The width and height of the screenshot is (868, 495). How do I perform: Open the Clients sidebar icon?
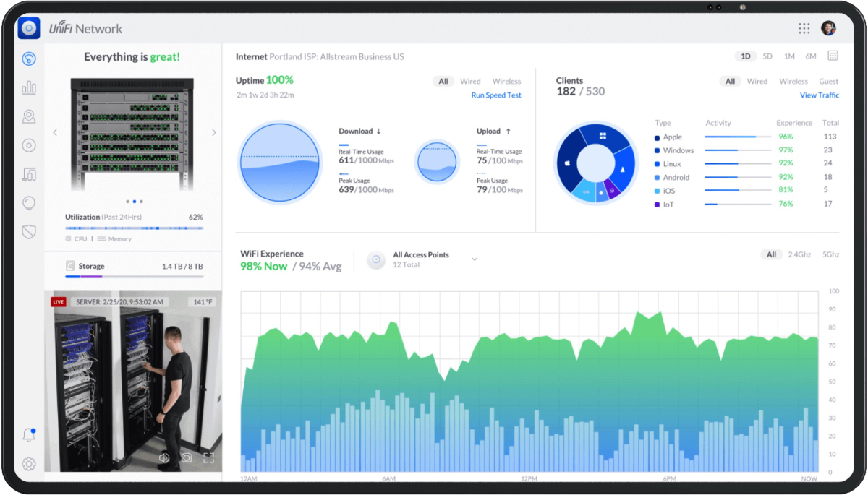pyautogui.click(x=29, y=174)
